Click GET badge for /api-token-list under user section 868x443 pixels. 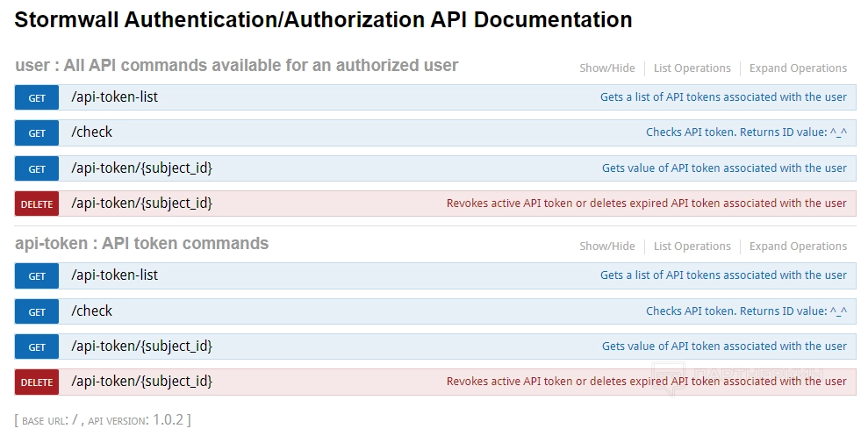(x=37, y=98)
